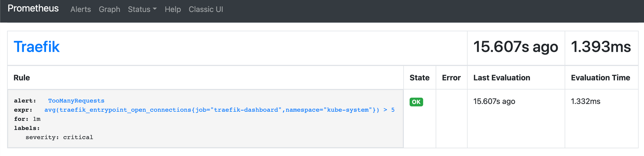Click the rule's 1.332ms evaluation time
644x156 pixels.
(586, 101)
